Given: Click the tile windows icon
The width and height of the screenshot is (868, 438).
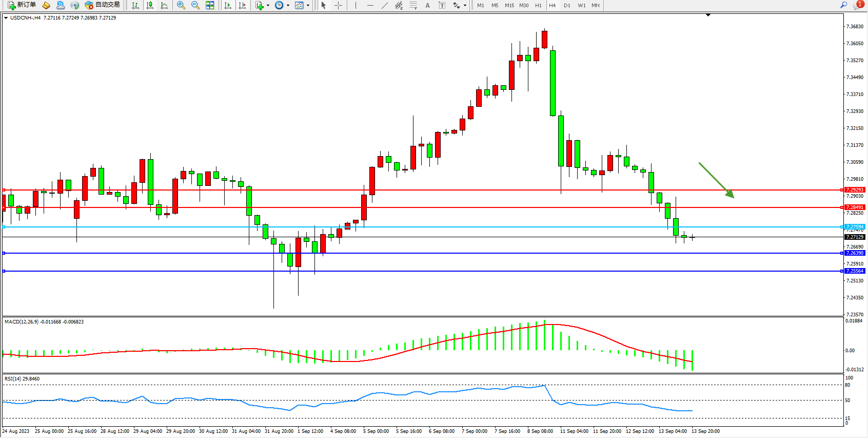Looking at the screenshot, I should (210, 5).
